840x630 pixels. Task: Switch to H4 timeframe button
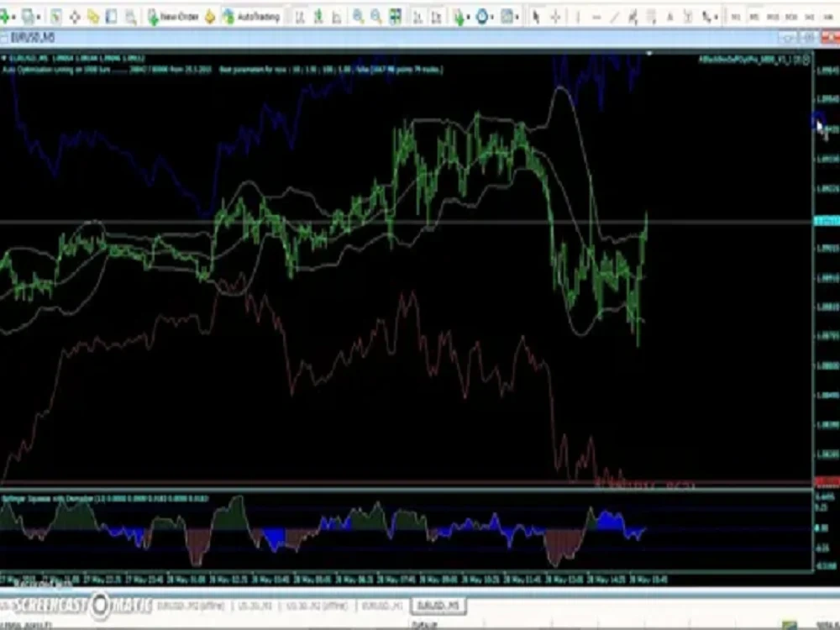pyautogui.click(x=827, y=17)
